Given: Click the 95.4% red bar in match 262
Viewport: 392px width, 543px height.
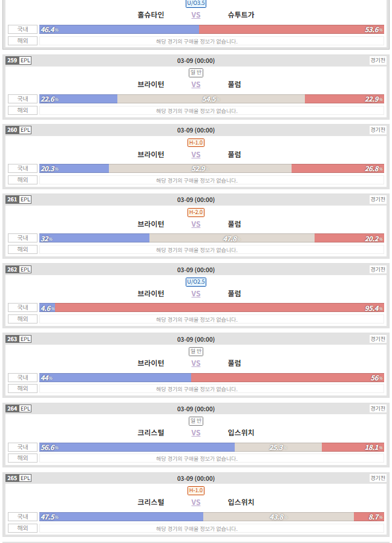Looking at the screenshot, I should pos(220,308).
